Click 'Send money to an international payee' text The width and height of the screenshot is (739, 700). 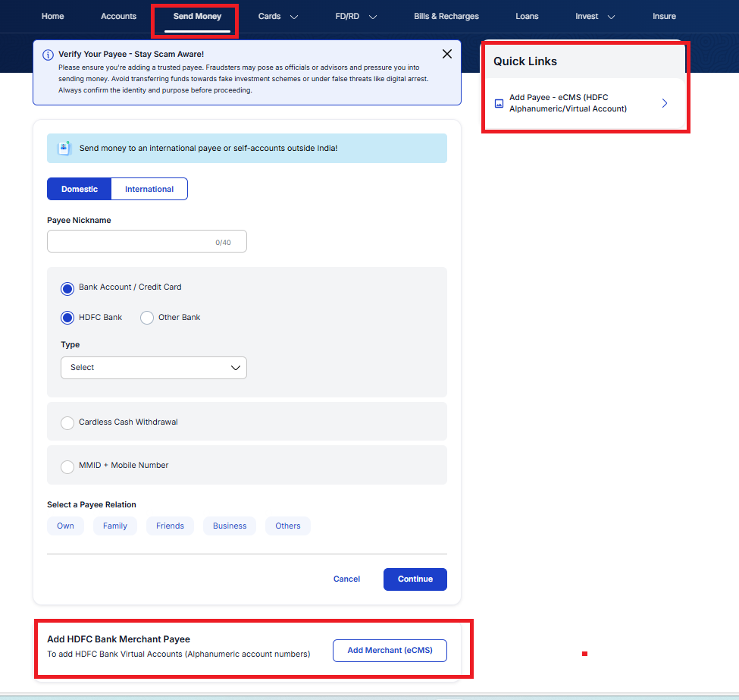click(x=208, y=148)
